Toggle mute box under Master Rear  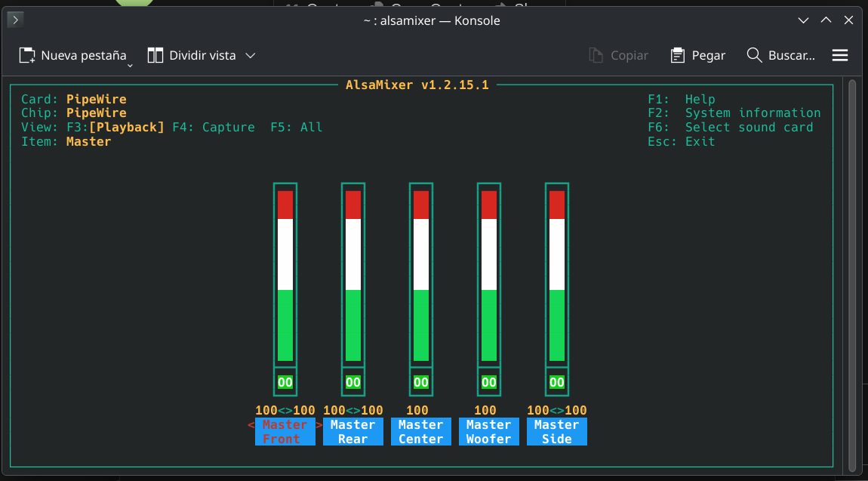pyautogui.click(x=353, y=382)
